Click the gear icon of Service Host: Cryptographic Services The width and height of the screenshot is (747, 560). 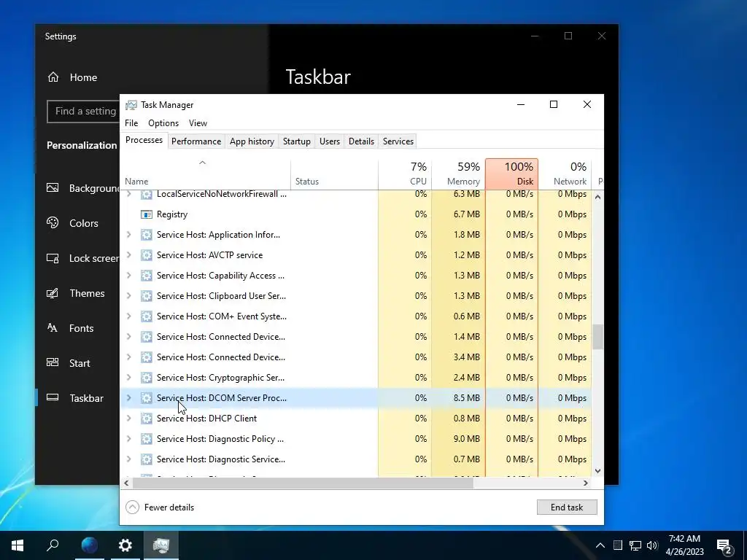146,378
